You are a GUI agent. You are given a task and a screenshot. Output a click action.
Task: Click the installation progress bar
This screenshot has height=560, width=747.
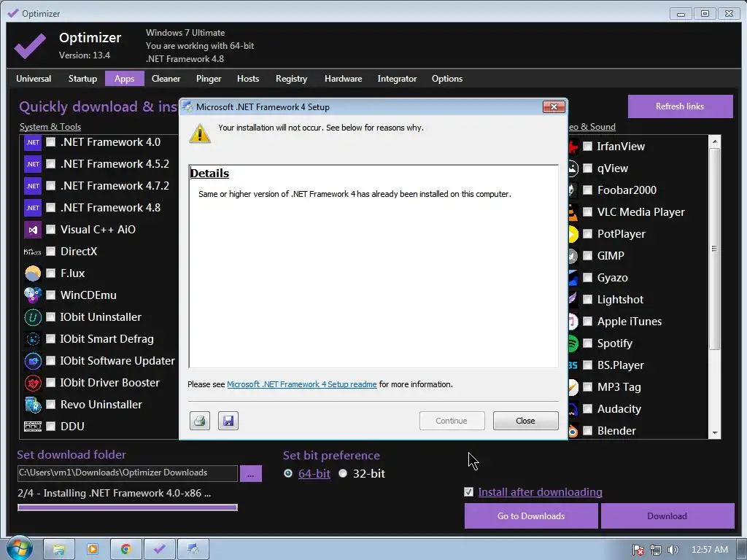pos(127,507)
